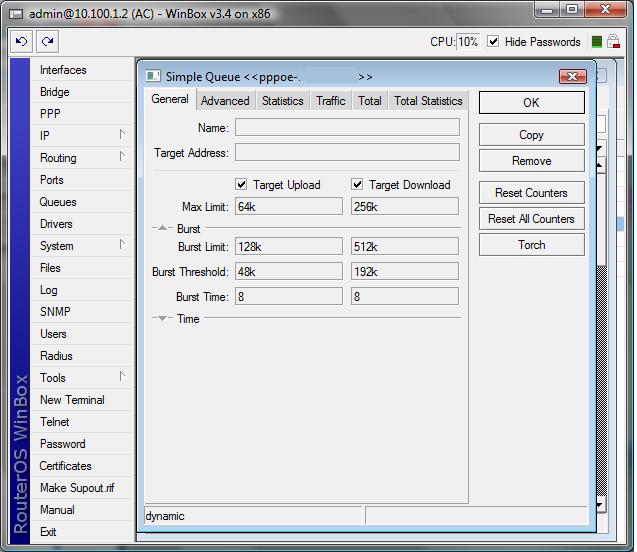Open the Ports menu item
637x552 pixels.
tap(82, 180)
